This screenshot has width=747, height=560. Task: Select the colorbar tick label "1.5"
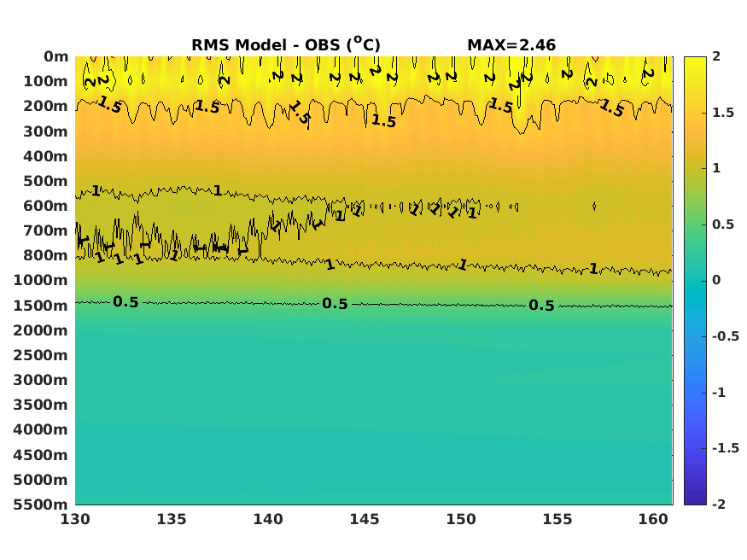(x=723, y=113)
